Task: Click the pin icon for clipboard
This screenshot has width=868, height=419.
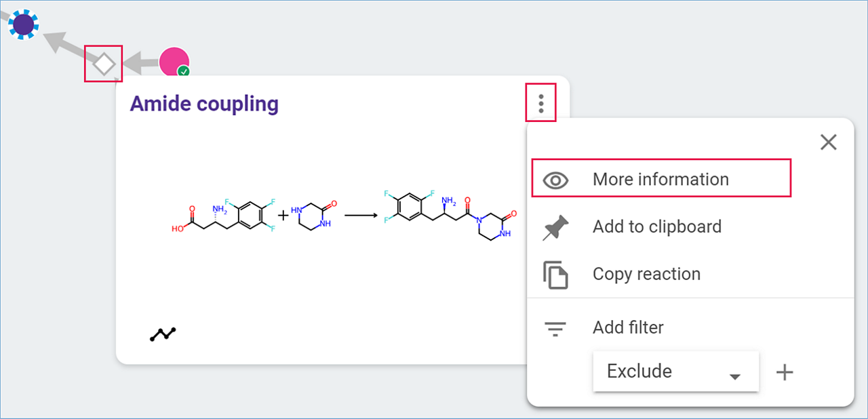Action: 555,227
